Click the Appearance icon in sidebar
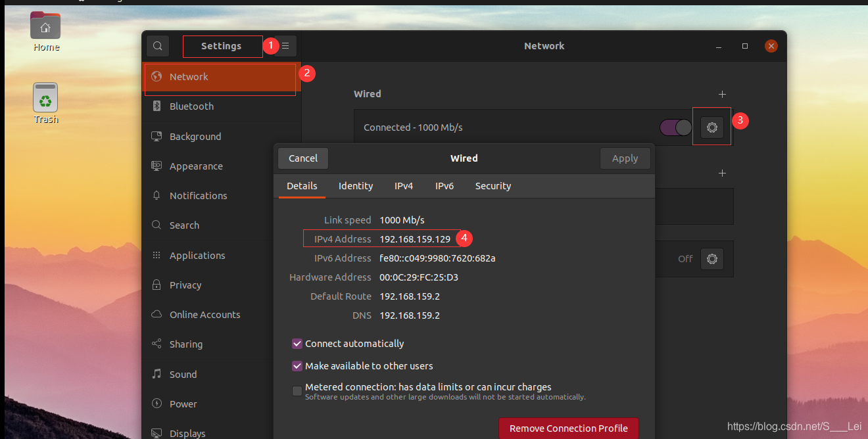Image resolution: width=868 pixels, height=439 pixels. pos(157,166)
